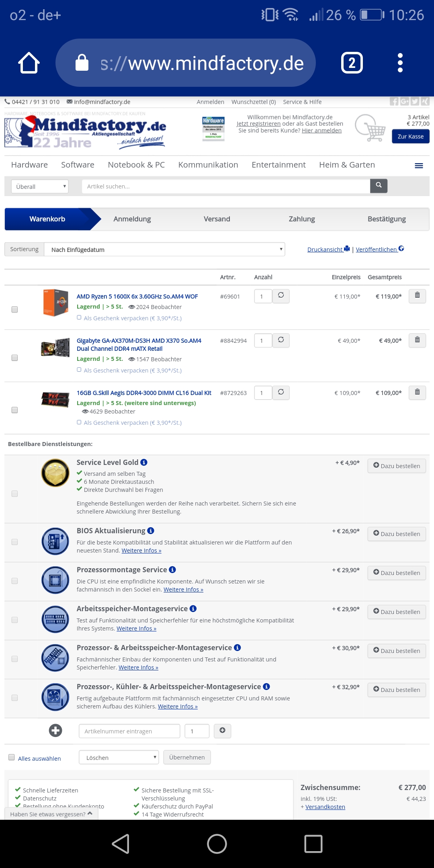Tap the padlock site security icon
This screenshot has height=868, width=434.
pyautogui.click(x=82, y=63)
